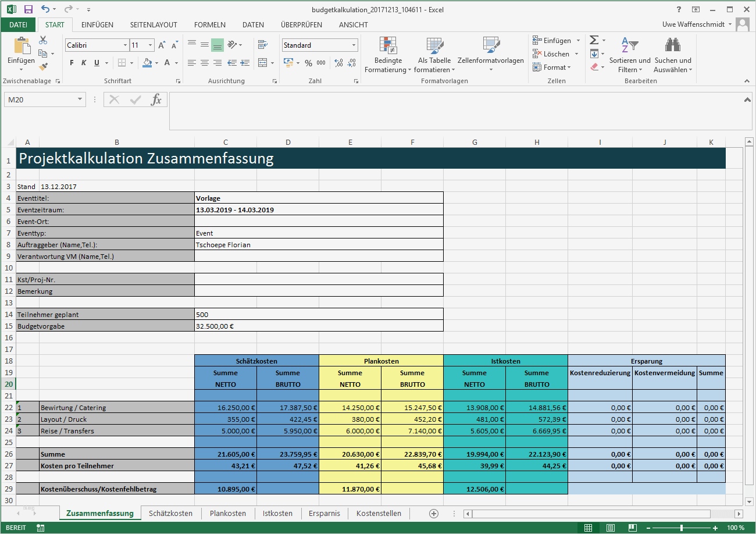Add a new sheet with the plus button

(x=434, y=513)
